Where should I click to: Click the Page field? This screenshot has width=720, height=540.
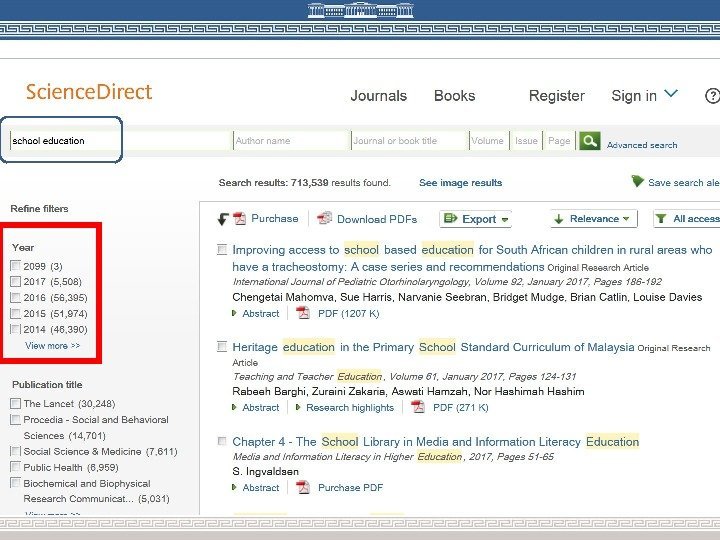pyautogui.click(x=559, y=141)
